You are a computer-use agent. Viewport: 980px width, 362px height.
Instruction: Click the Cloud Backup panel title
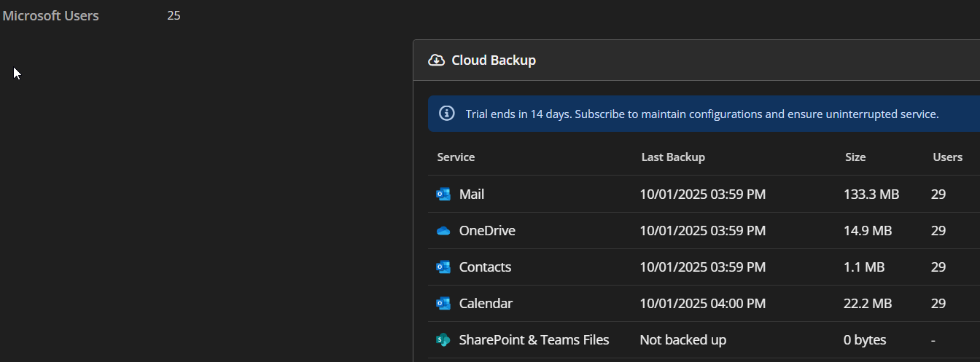pos(494,60)
